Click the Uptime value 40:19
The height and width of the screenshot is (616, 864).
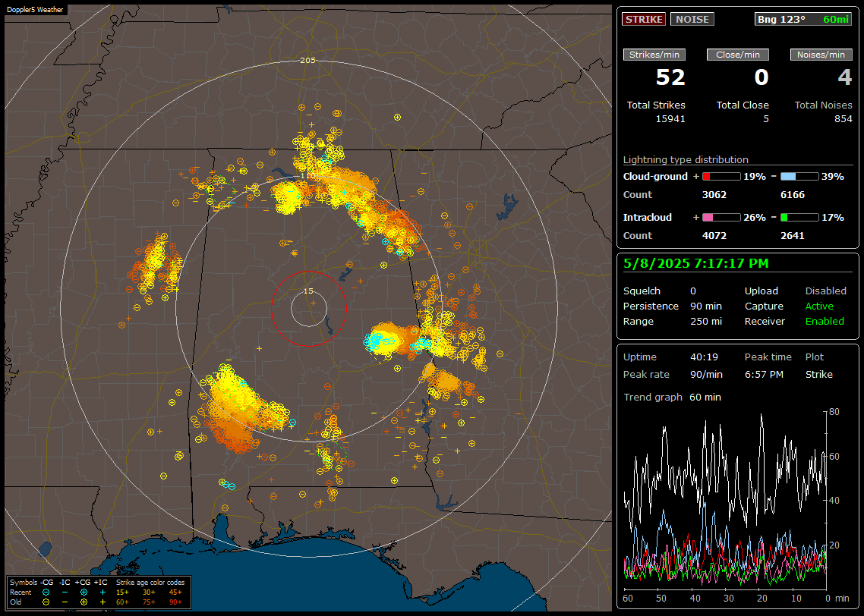point(705,357)
